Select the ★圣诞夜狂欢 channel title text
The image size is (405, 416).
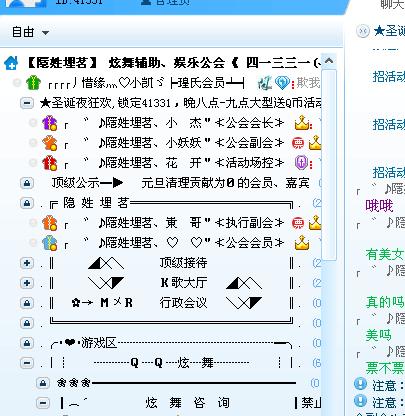coord(180,103)
